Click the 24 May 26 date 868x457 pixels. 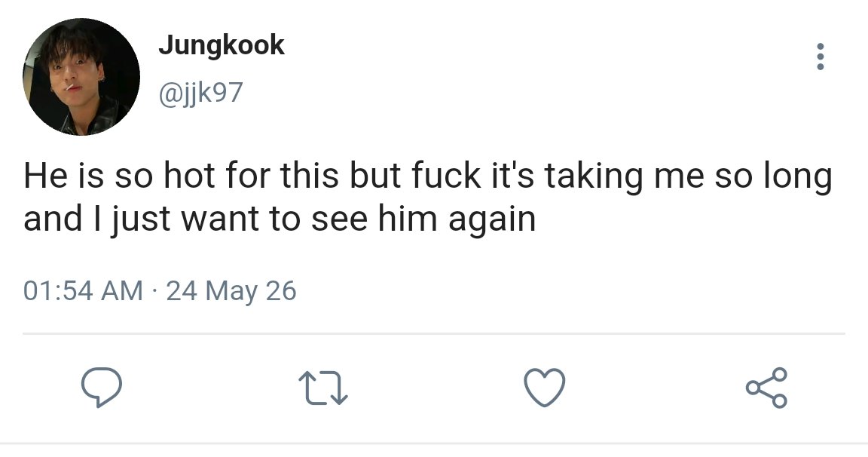click(231, 291)
